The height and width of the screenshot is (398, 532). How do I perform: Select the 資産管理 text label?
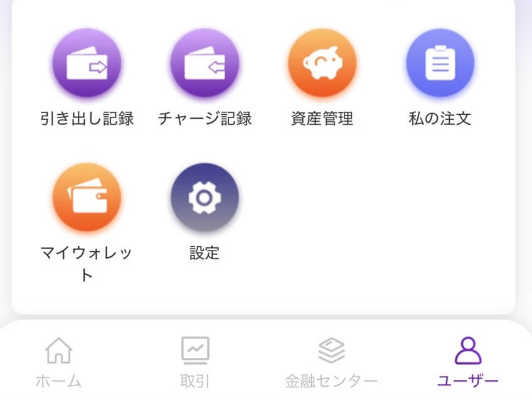pyautogui.click(x=322, y=119)
